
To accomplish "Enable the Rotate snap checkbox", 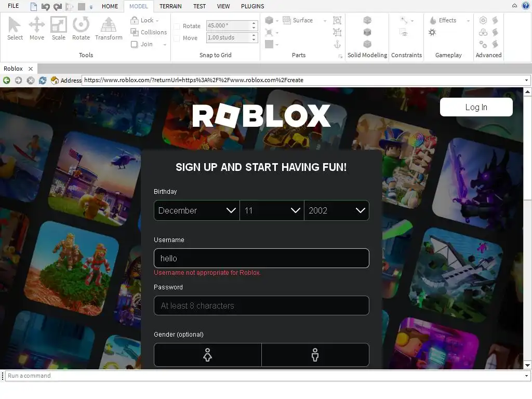I will (x=177, y=26).
